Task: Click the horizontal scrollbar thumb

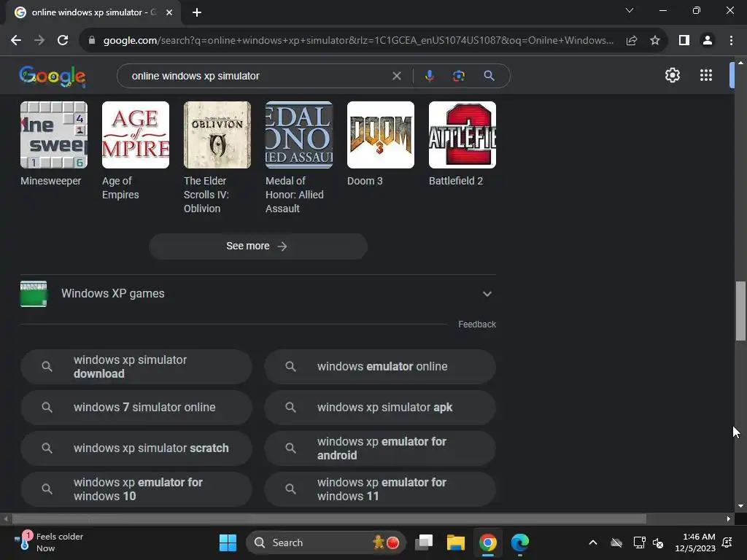Action: 329,518
